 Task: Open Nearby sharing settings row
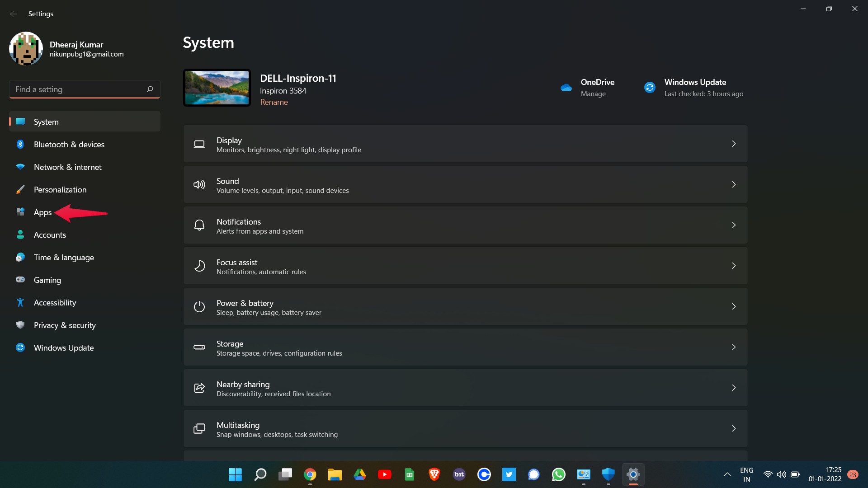(x=465, y=388)
